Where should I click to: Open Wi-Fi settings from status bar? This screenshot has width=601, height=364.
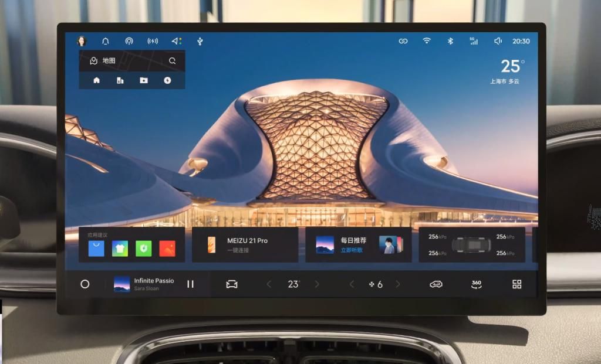click(x=427, y=40)
